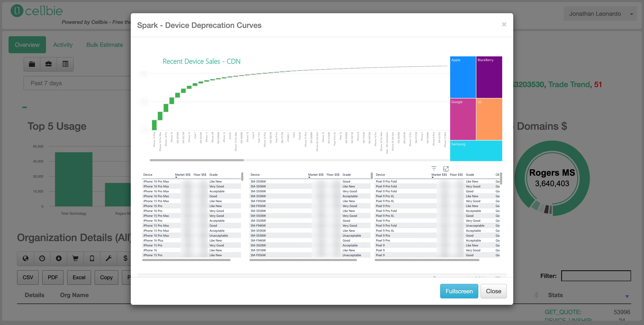Click the Fullscreen button
Image resolution: width=644 pixels, height=325 pixels.
(x=459, y=291)
